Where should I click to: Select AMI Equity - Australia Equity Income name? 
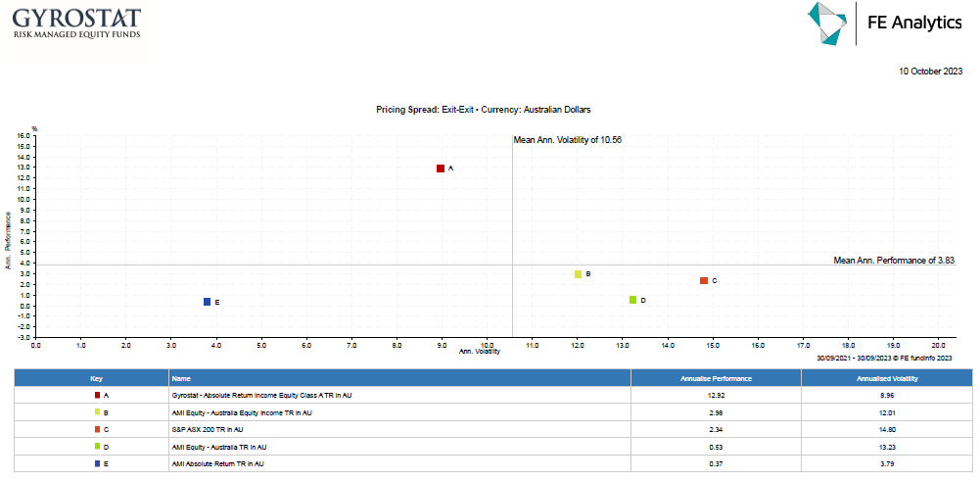[242, 412]
